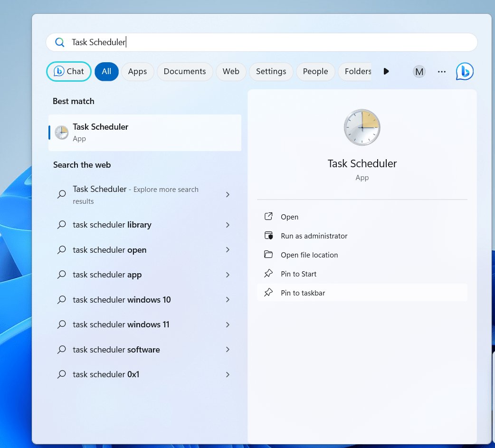The image size is (495, 448).
Task: Select the All filter tab
Action: 106,71
